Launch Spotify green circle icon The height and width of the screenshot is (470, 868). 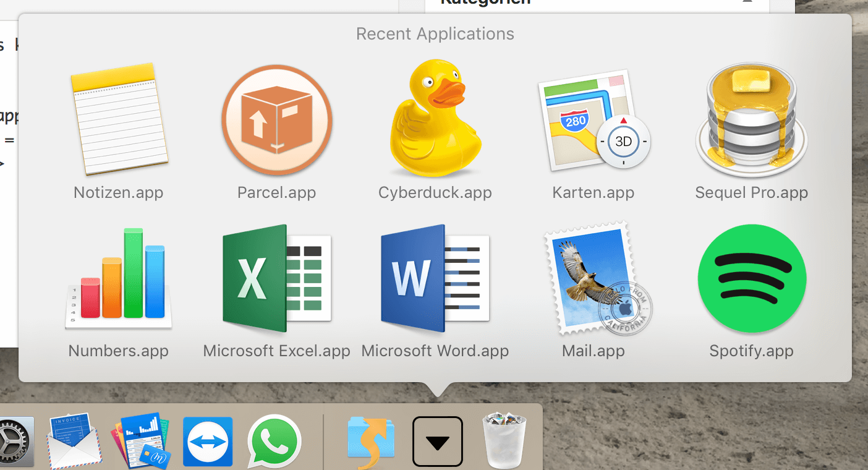752,278
